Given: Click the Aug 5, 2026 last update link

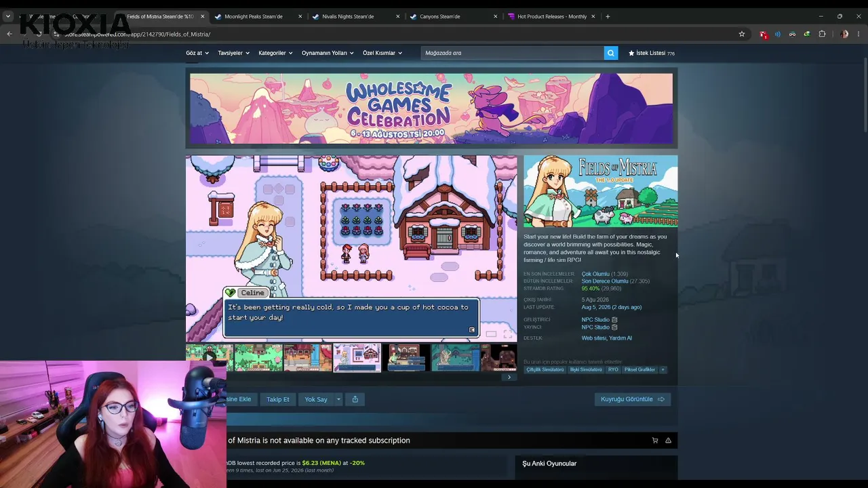Looking at the screenshot, I should (611, 307).
